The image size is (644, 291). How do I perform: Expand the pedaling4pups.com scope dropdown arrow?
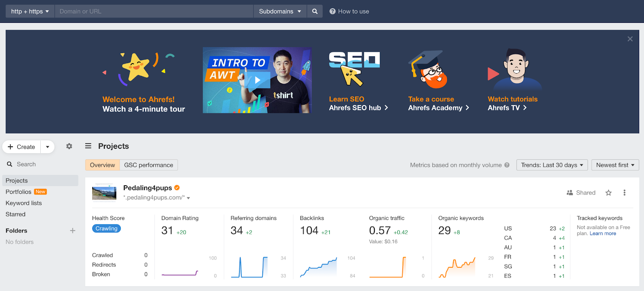[x=188, y=198]
